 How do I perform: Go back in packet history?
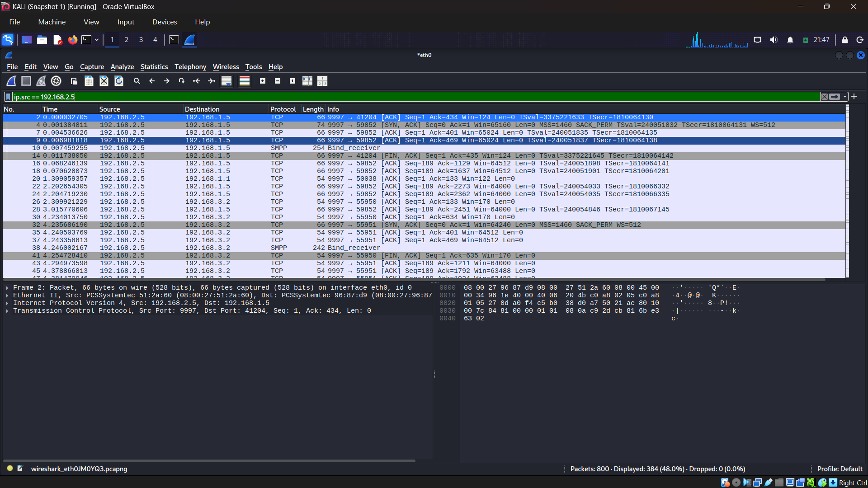tap(152, 81)
